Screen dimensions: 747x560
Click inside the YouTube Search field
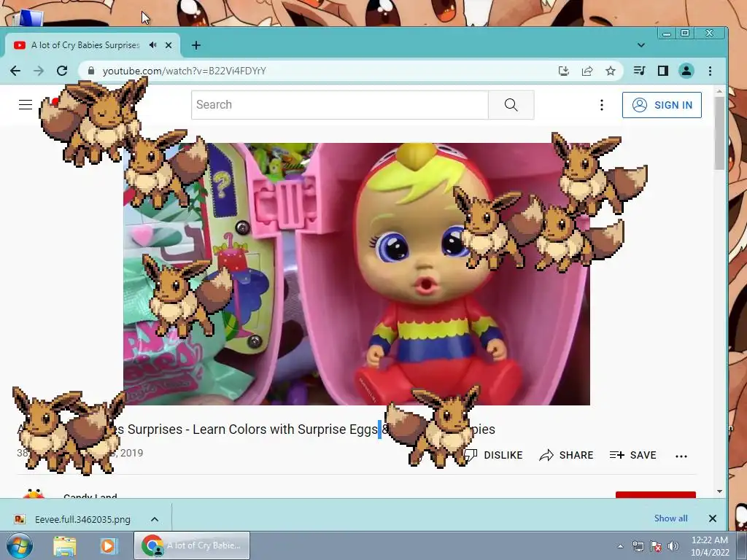(x=340, y=105)
